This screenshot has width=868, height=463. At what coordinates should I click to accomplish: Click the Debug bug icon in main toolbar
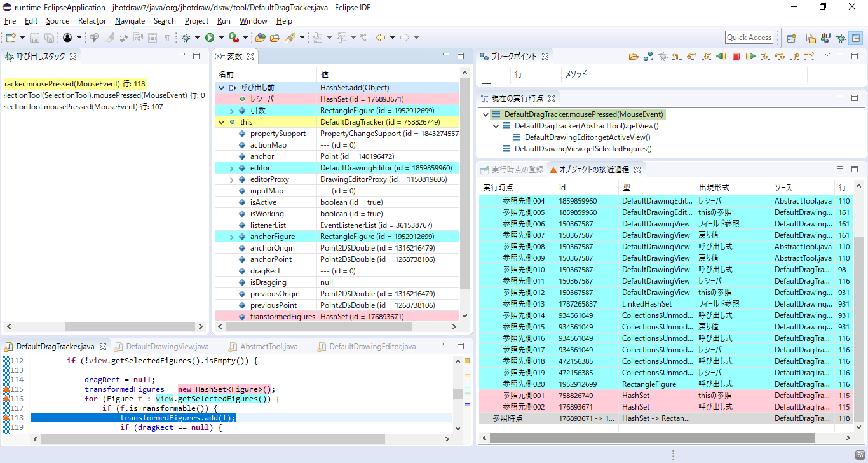click(186, 38)
